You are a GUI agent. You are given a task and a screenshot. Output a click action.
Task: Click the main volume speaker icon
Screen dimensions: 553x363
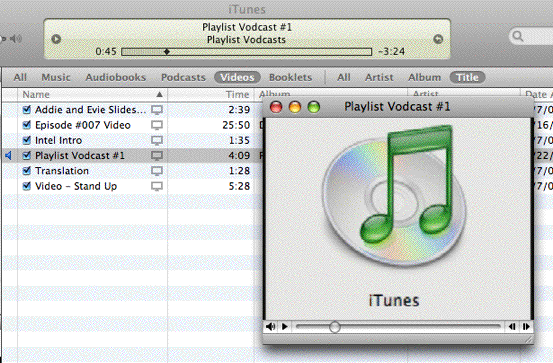click(16, 38)
